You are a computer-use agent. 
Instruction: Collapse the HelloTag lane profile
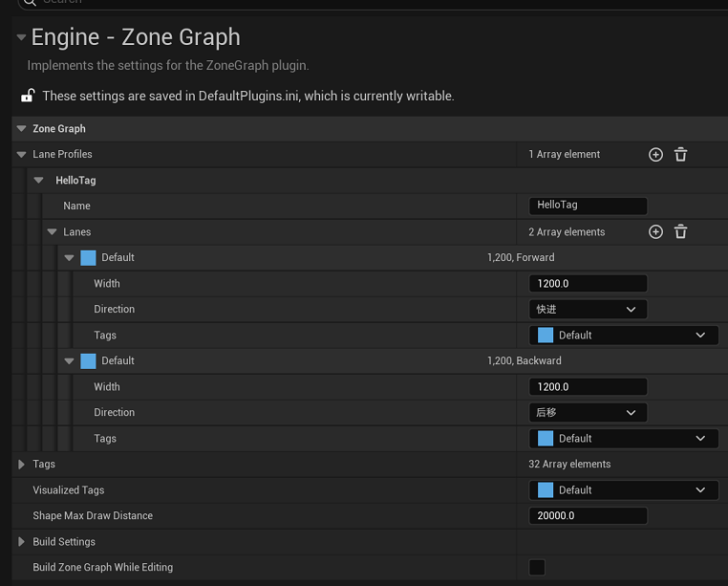click(x=39, y=181)
